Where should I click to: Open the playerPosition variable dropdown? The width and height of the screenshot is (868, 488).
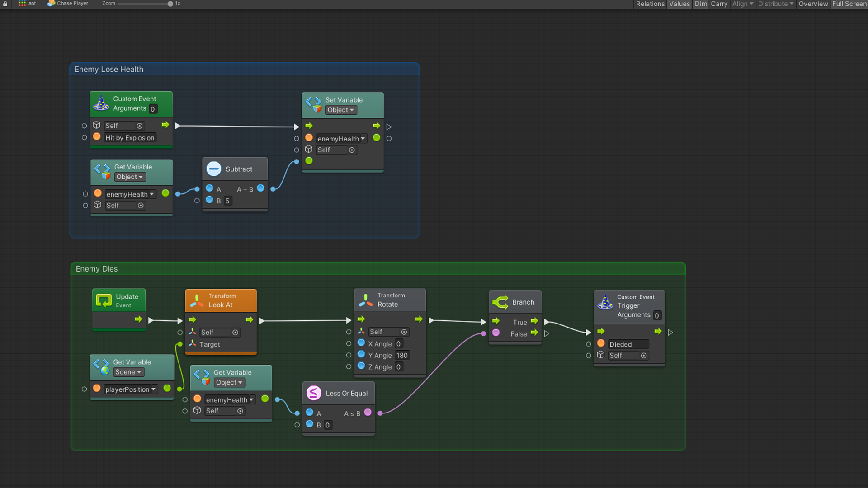coord(131,389)
